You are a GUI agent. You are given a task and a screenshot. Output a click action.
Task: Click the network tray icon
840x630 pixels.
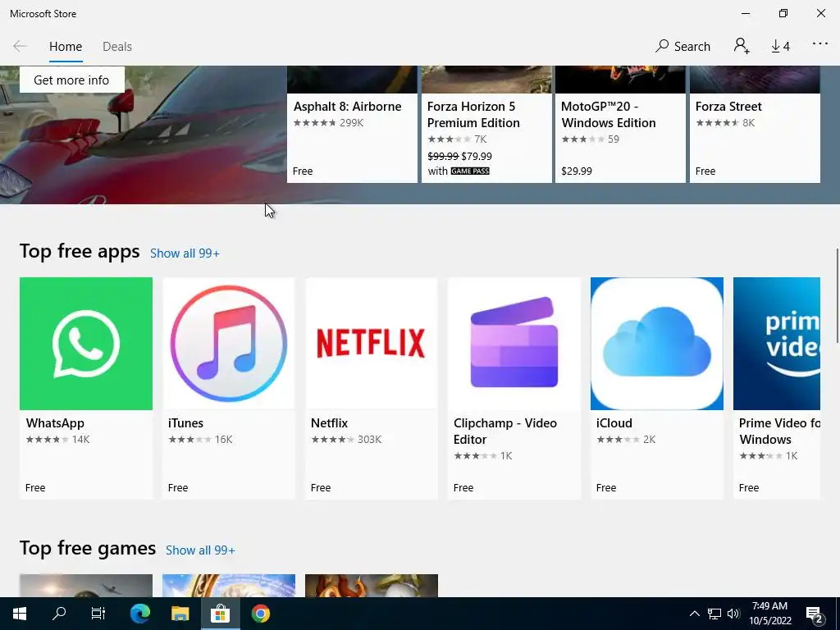tap(714, 614)
